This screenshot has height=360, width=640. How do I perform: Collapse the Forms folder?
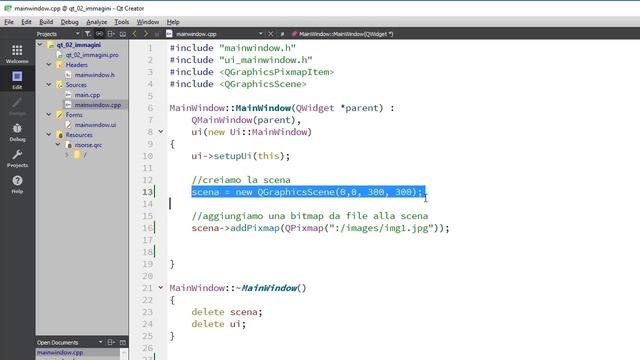[49, 115]
